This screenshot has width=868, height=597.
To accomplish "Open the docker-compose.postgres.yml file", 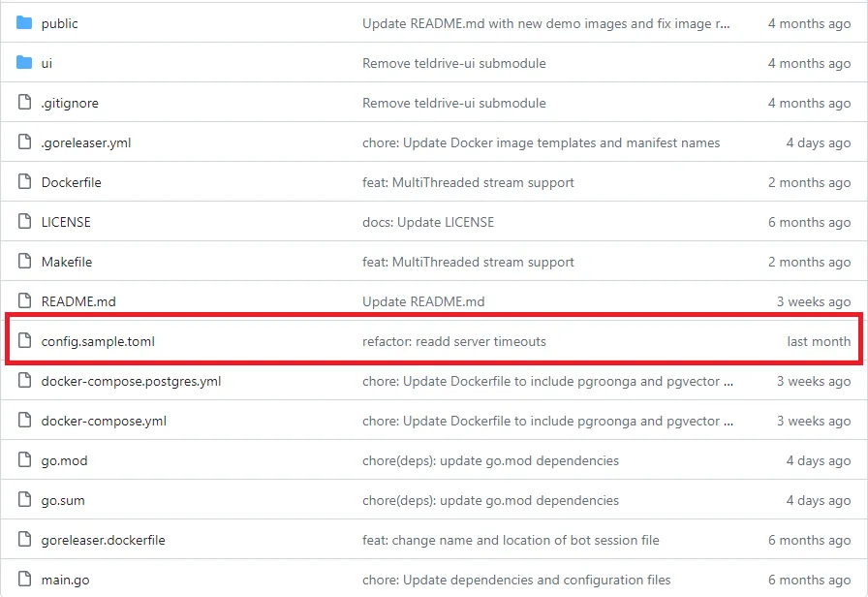I will pyautogui.click(x=131, y=381).
